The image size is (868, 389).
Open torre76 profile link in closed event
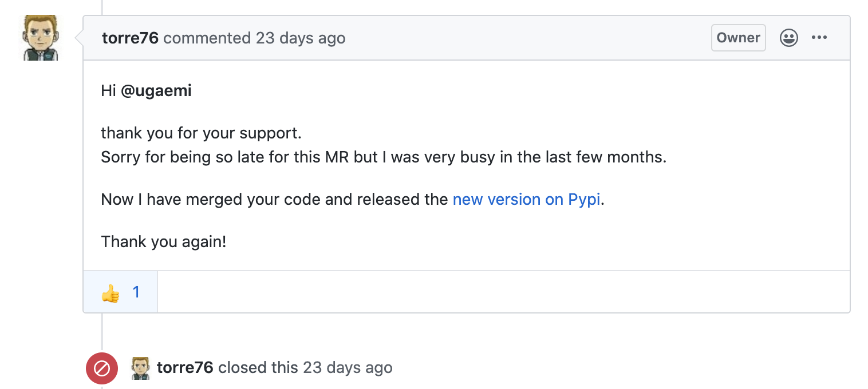click(x=185, y=367)
